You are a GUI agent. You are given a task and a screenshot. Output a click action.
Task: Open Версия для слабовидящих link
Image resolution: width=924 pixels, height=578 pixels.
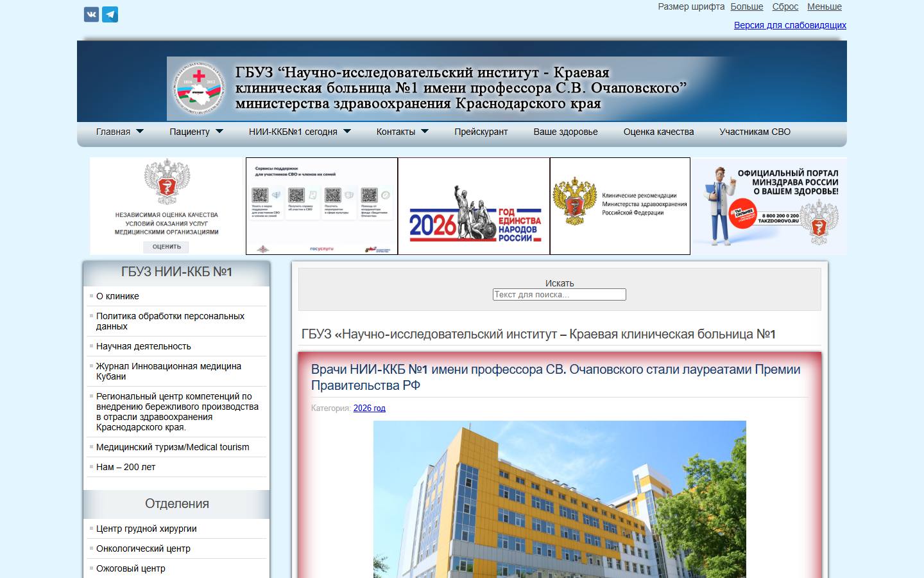790,25
